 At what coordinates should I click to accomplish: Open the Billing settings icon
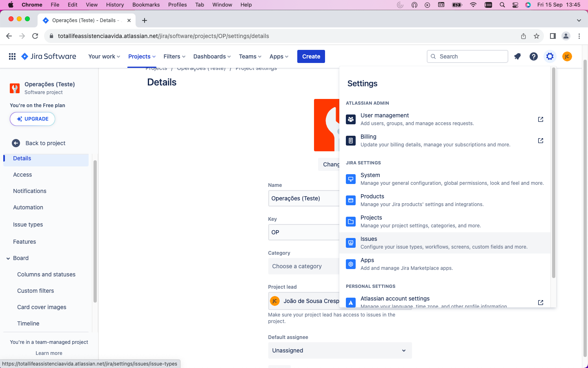coord(350,140)
